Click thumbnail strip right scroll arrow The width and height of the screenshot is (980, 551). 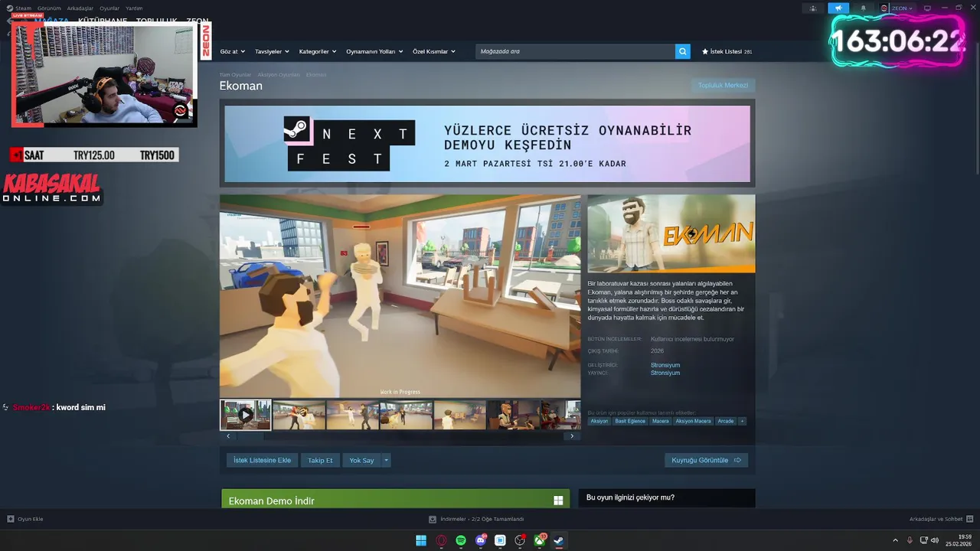point(572,436)
